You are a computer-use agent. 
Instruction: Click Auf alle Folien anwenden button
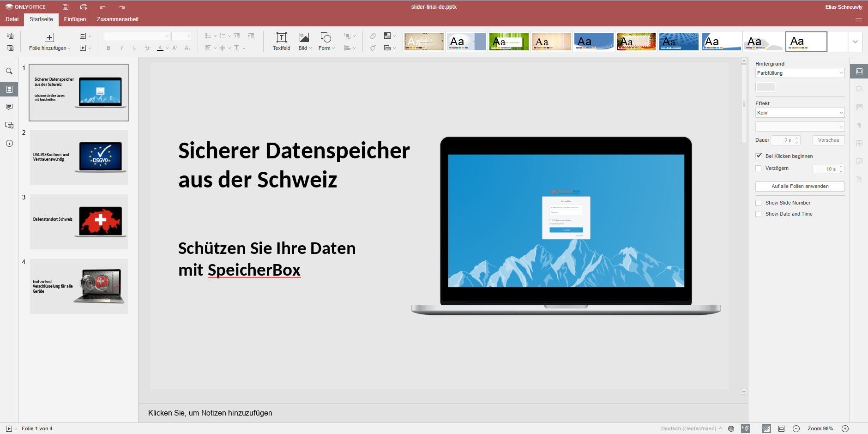tap(800, 186)
